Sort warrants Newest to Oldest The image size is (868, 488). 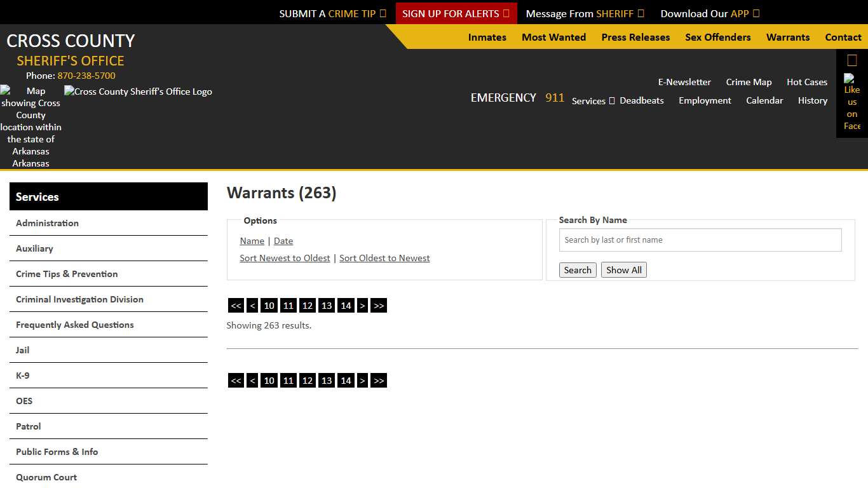(285, 258)
